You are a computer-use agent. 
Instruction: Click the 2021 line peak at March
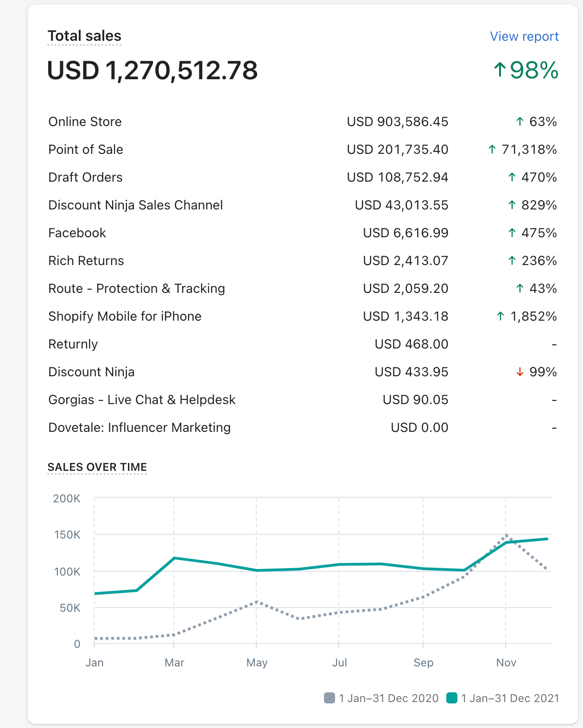pyautogui.click(x=174, y=558)
